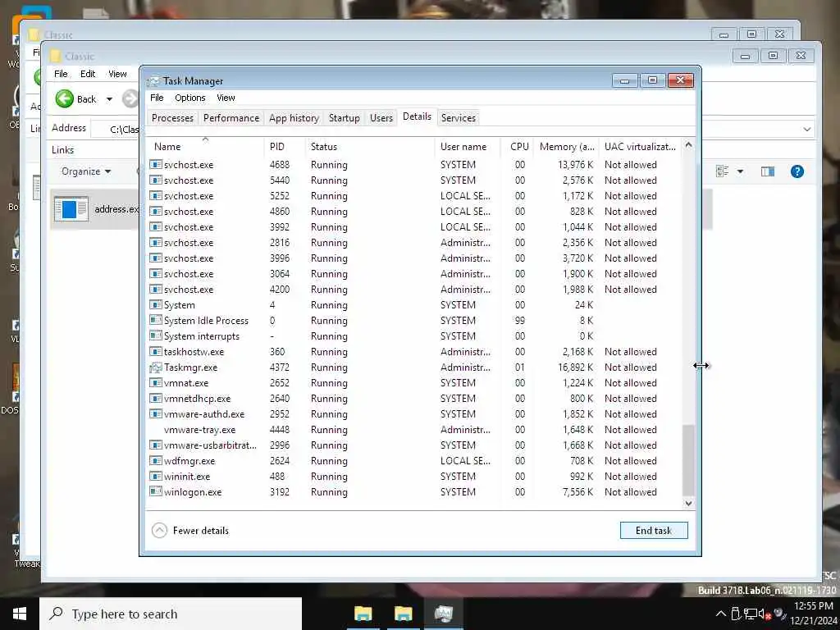The height and width of the screenshot is (630, 840).
Task: Switch to the Services tab
Action: [x=458, y=118]
